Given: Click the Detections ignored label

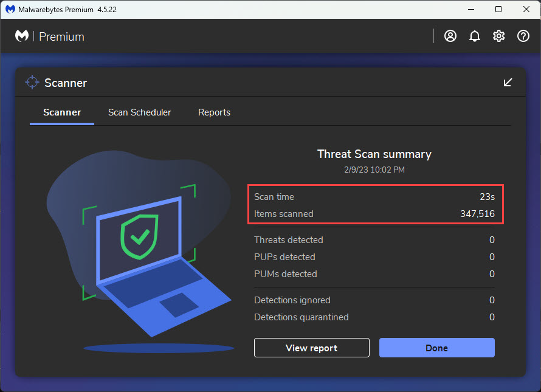Looking at the screenshot, I should [x=292, y=300].
